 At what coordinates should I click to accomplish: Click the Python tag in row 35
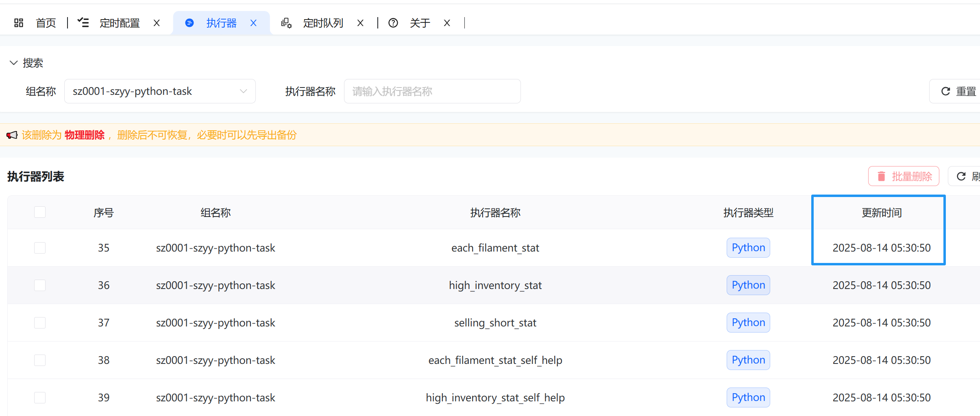(748, 247)
